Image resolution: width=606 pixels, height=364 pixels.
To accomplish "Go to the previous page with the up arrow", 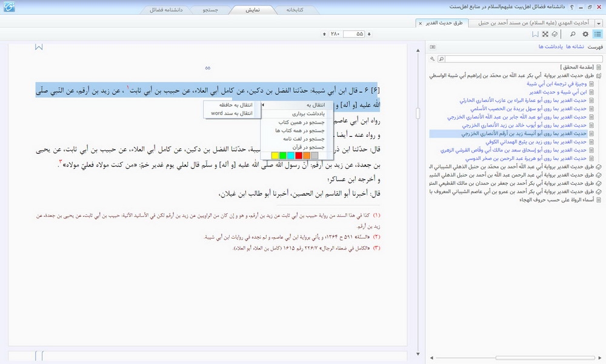I will tap(324, 34).
